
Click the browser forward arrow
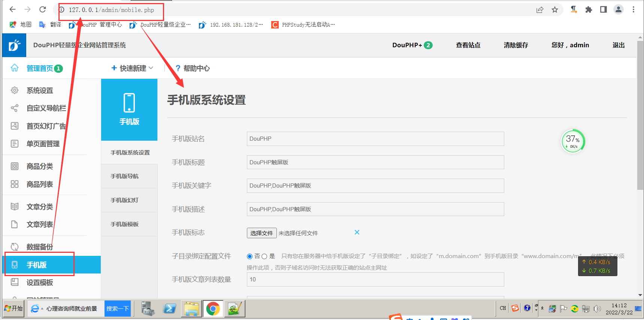point(27,9)
